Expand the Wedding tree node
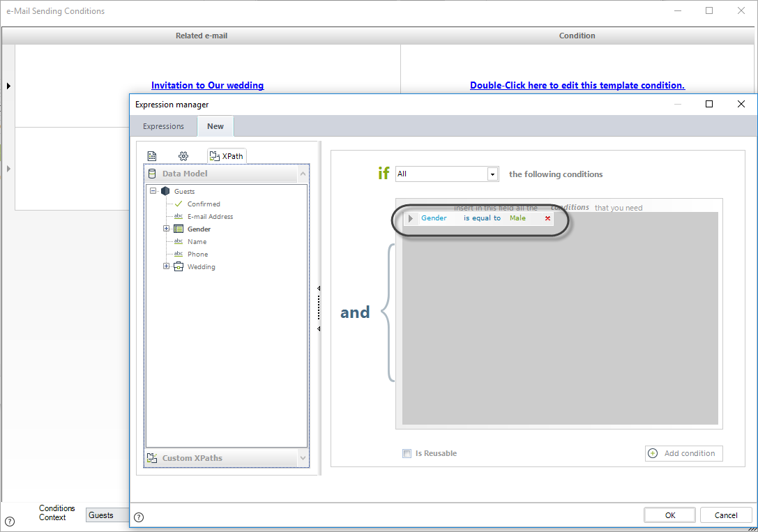Image resolution: width=758 pixels, height=532 pixels. [166, 266]
